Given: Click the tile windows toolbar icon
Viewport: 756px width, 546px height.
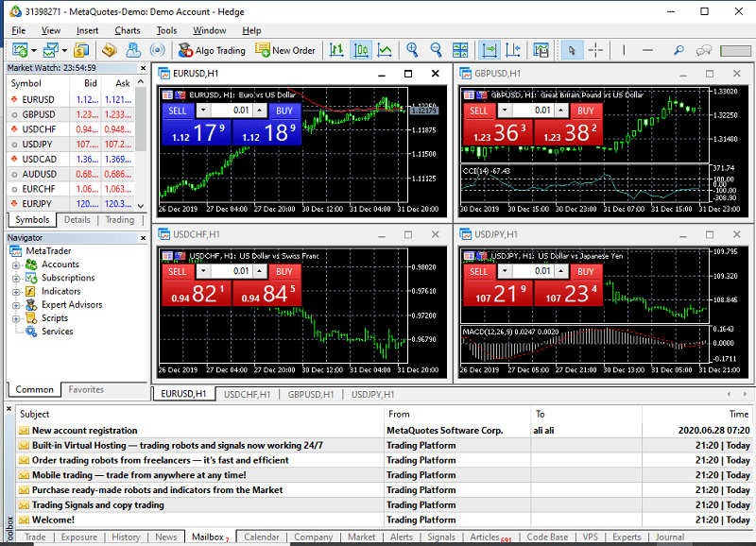Looking at the screenshot, I should (460, 50).
